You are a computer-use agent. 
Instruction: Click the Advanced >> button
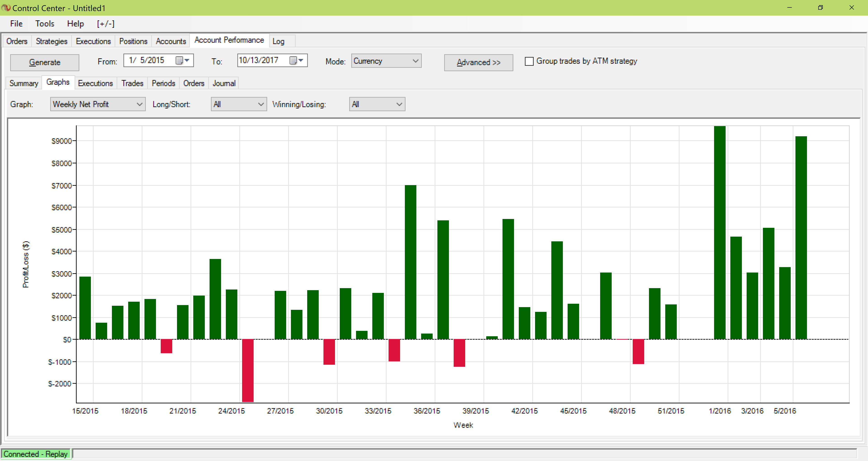(x=479, y=62)
